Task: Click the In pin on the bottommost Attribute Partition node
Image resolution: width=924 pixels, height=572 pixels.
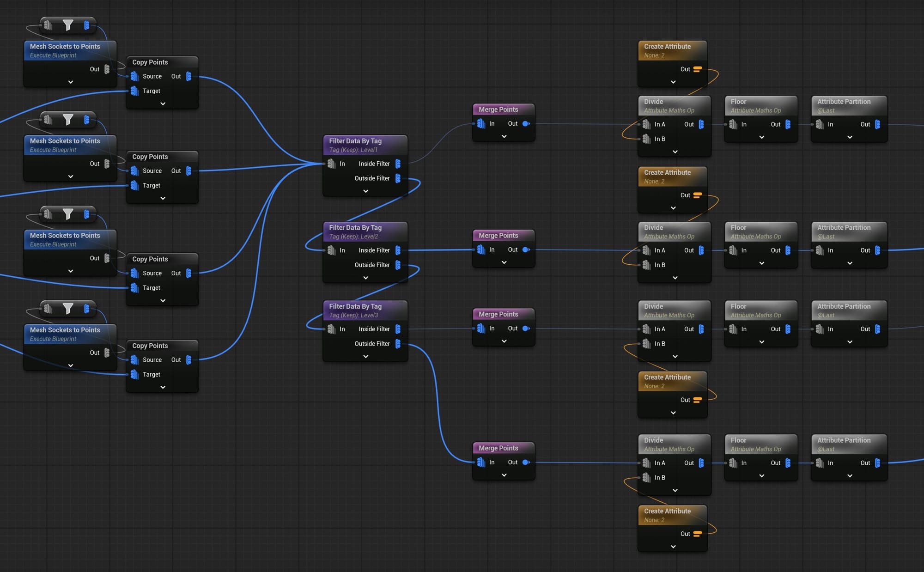Action: point(820,463)
